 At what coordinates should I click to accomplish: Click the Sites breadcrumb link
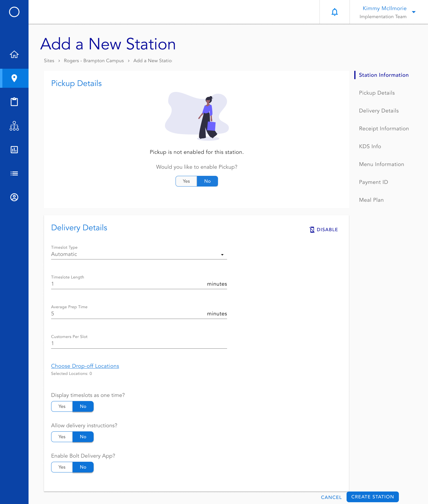coord(49,61)
